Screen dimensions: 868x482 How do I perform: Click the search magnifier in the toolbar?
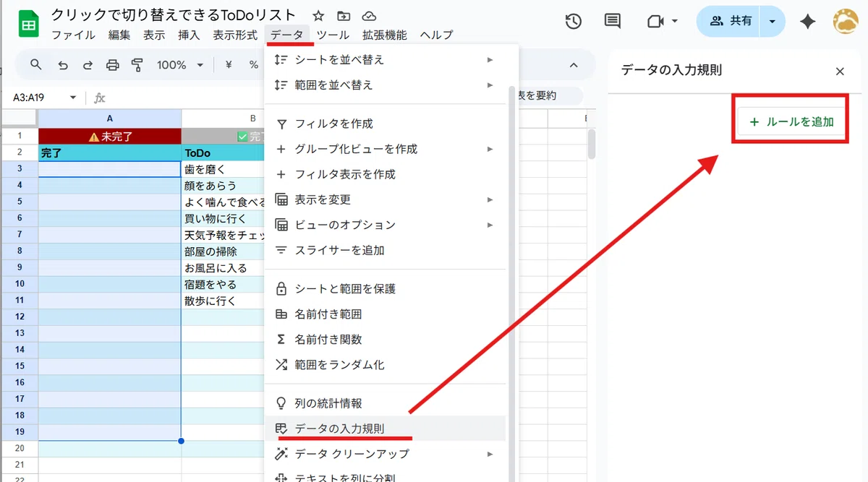tap(36, 65)
